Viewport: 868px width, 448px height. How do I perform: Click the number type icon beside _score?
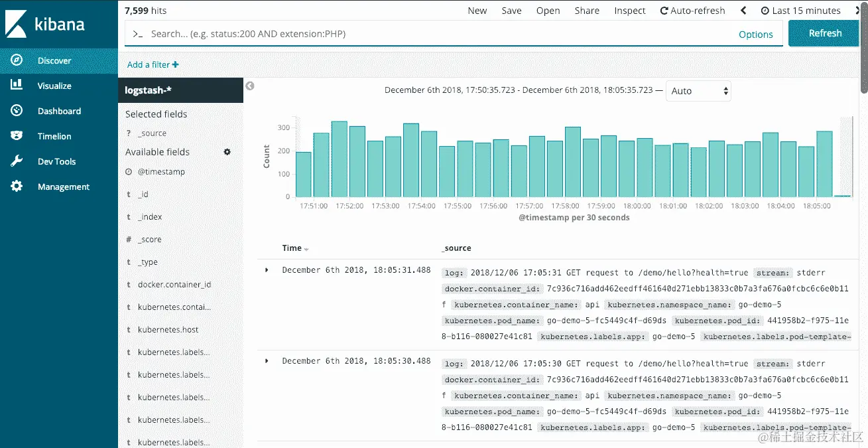(129, 240)
